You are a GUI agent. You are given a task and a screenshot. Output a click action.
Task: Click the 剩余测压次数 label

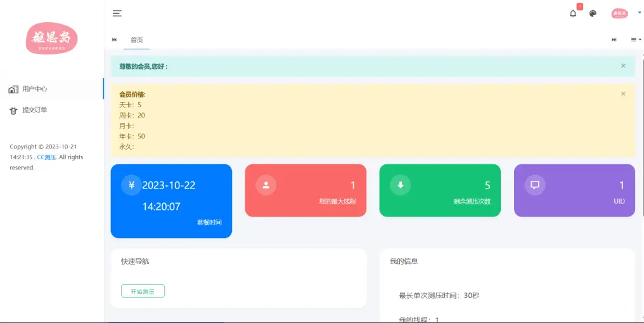point(472,201)
